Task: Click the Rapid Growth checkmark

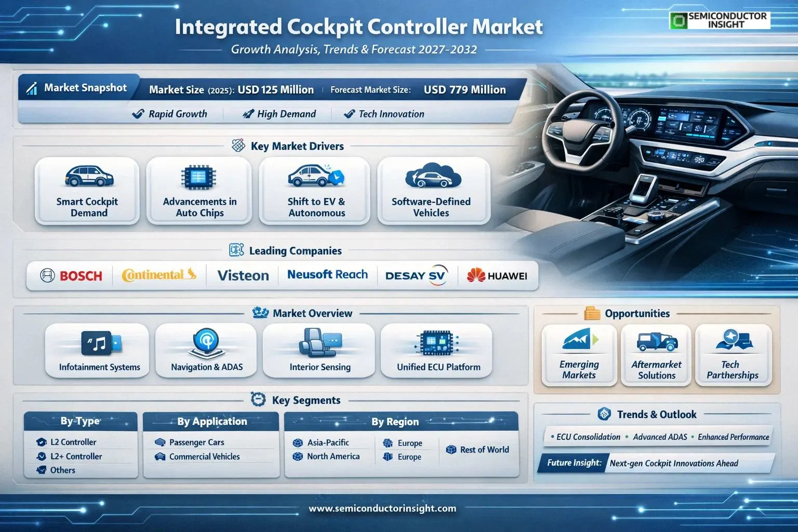Action: point(138,114)
